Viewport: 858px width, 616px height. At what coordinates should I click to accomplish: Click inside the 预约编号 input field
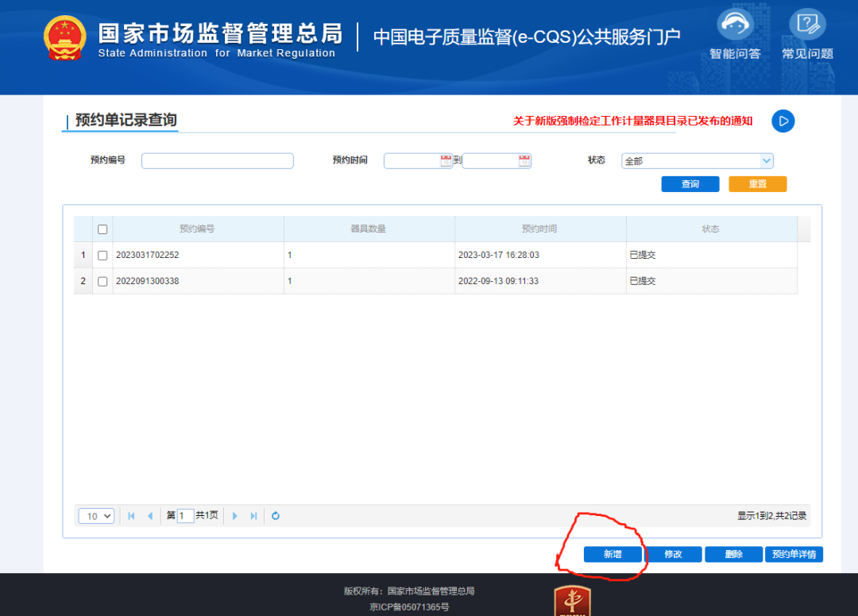(217, 160)
